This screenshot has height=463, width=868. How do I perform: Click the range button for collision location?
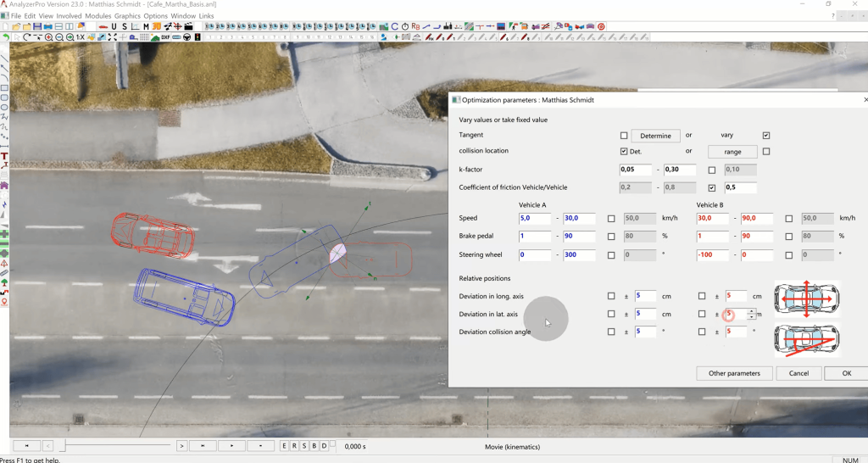pyautogui.click(x=732, y=152)
